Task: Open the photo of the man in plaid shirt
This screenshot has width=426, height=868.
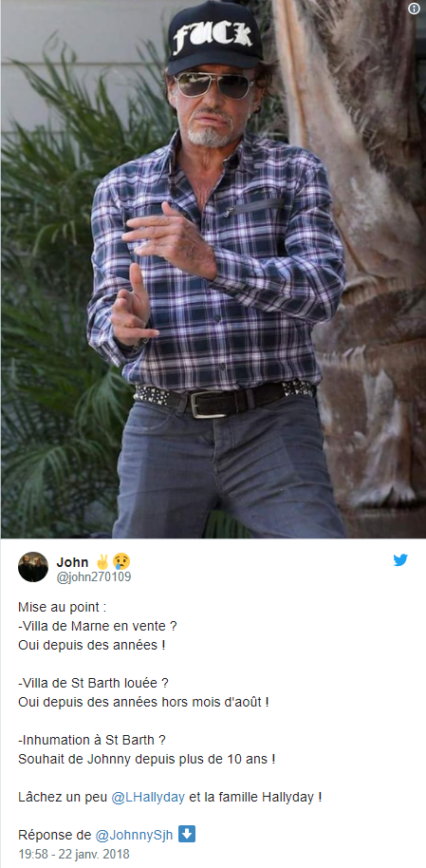Action: click(213, 269)
